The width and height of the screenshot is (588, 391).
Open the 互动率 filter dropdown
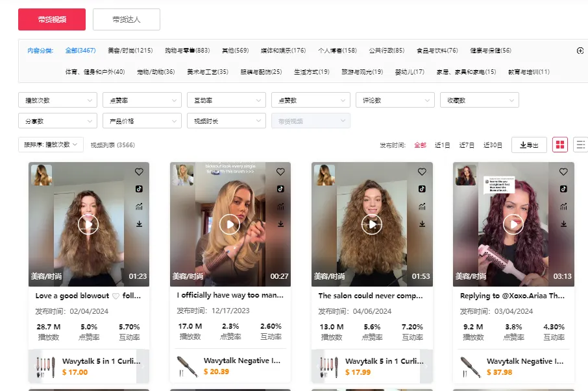(227, 100)
